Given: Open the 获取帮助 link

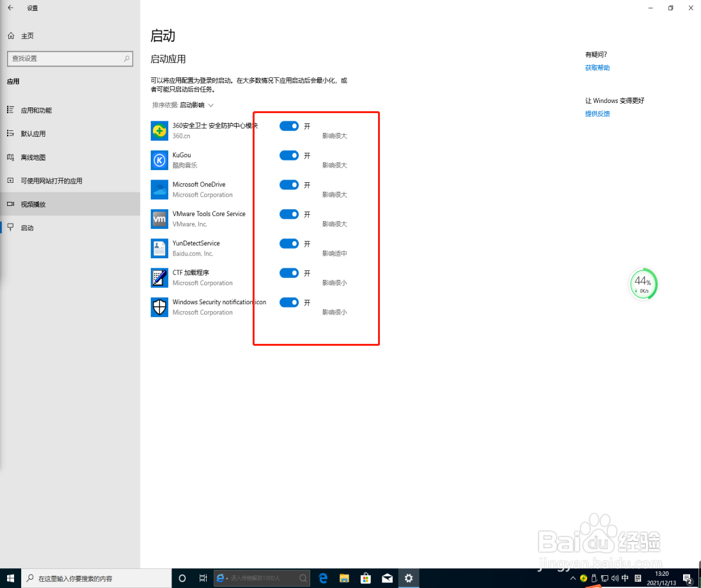Looking at the screenshot, I should click(597, 67).
